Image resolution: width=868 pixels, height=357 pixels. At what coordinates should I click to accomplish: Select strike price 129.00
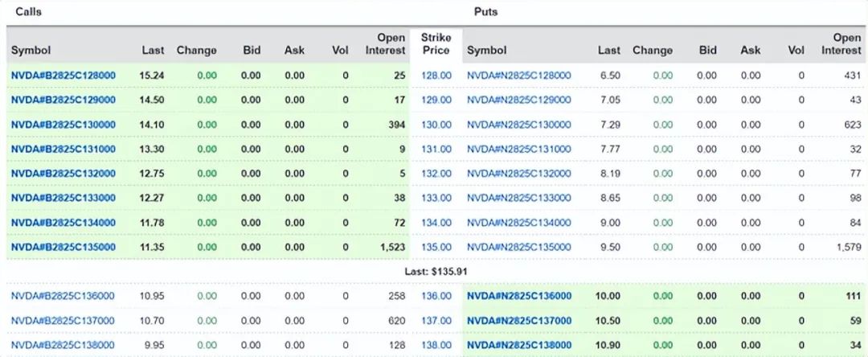(436, 101)
